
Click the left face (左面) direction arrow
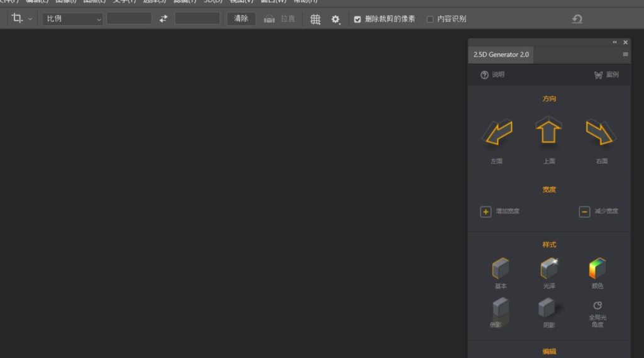coord(497,133)
